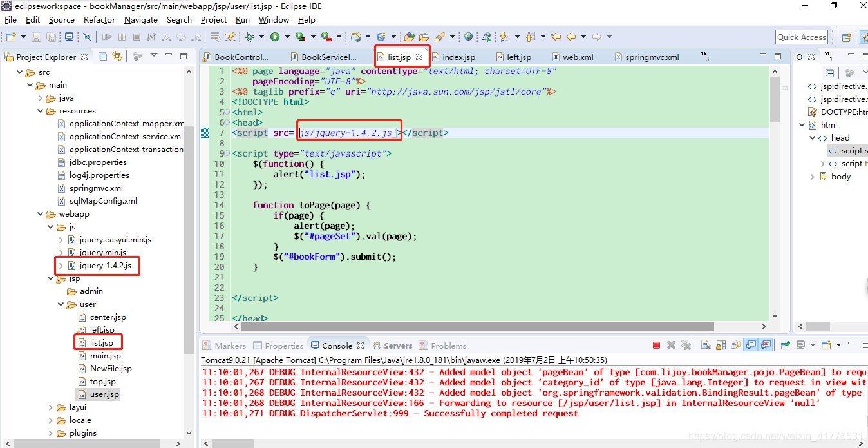The width and height of the screenshot is (868, 448).
Task: Expand the body node in Outline
Action: 813,177
